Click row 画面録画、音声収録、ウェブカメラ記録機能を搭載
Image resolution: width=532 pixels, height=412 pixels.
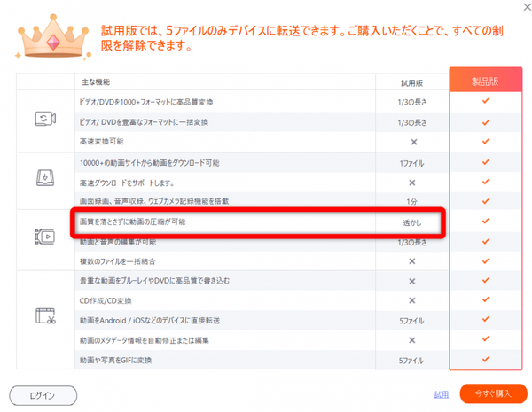[x=154, y=201]
